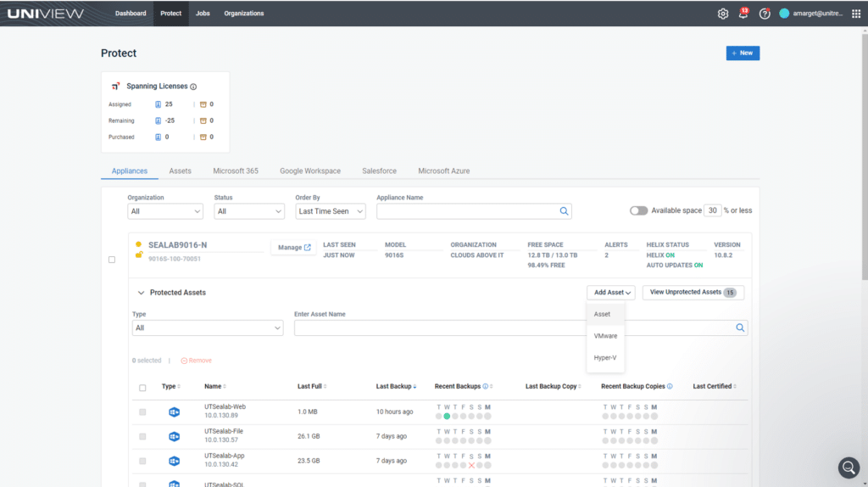Click the UTSealab-File Windows type icon

point(174,437)
